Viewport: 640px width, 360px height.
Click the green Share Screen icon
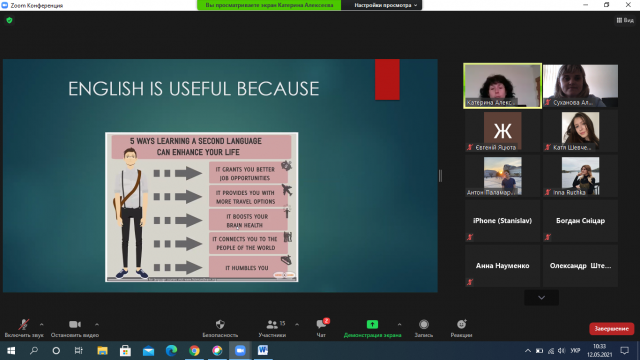[x=372, y=324]
